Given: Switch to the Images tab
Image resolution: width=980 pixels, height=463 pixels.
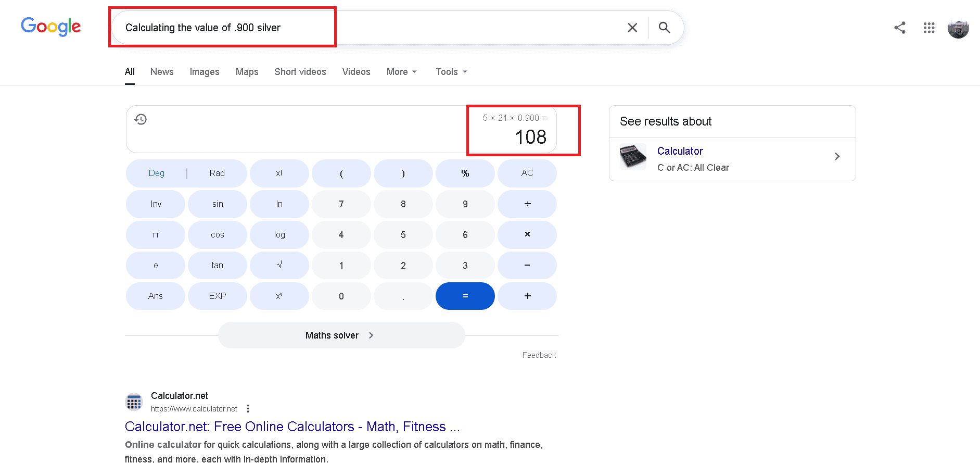Looking at the screenshot, I should tap(204, 72).
